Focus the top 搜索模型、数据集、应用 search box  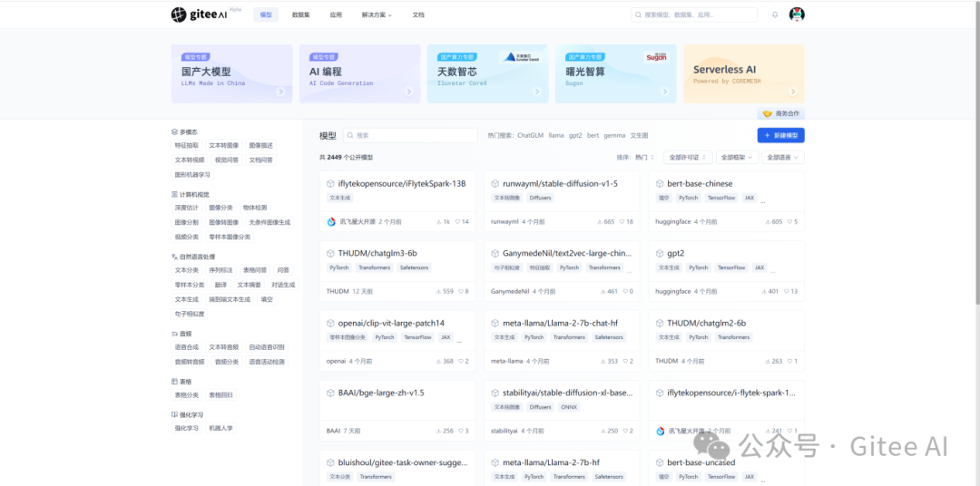click(x=694, y=15)
